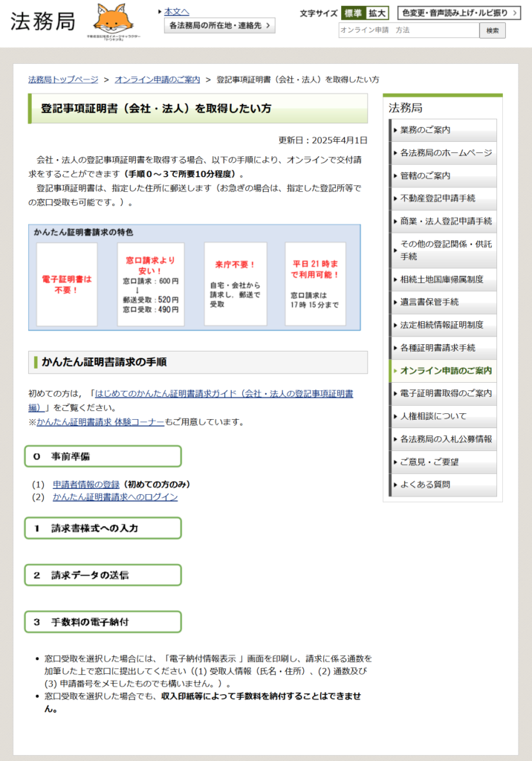Open 電子証明書取得のご案内 sidebar item

tap(443, 393)
